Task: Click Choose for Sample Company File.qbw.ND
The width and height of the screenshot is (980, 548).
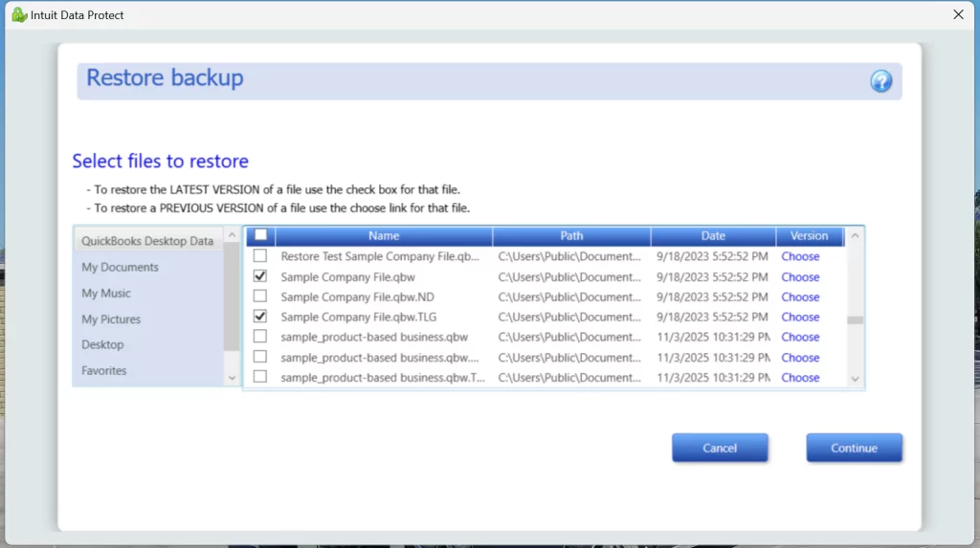Action: [800, 296]
